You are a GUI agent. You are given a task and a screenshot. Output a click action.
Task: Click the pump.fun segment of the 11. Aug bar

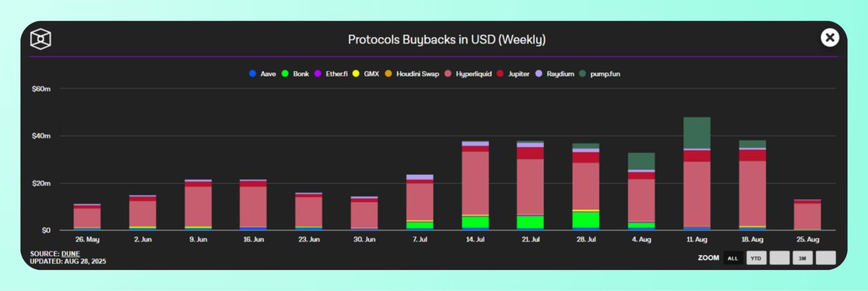697,132
